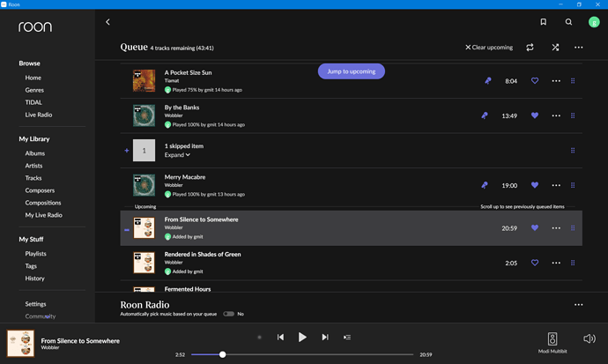Click the signal path dot indicator
Viewport: 608px width, 364px height.
point(259,338)
